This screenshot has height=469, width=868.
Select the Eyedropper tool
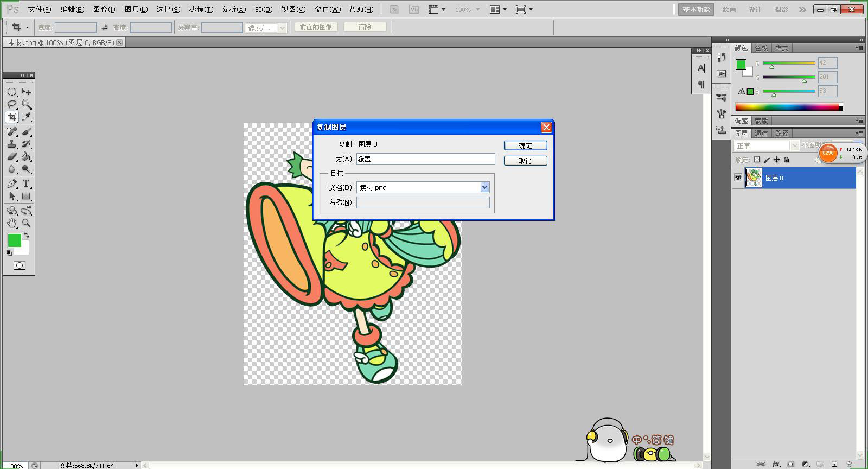(x=26, y=117)
